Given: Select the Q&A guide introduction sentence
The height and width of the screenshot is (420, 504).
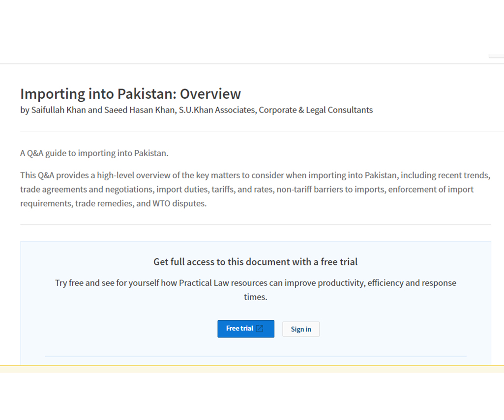Looking at the screenshot, I should pos(93,153).
